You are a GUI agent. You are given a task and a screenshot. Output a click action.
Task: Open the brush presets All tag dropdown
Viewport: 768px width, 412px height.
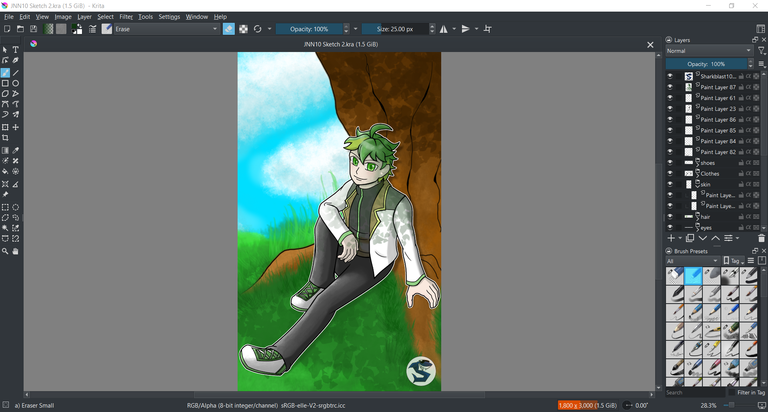693,261
